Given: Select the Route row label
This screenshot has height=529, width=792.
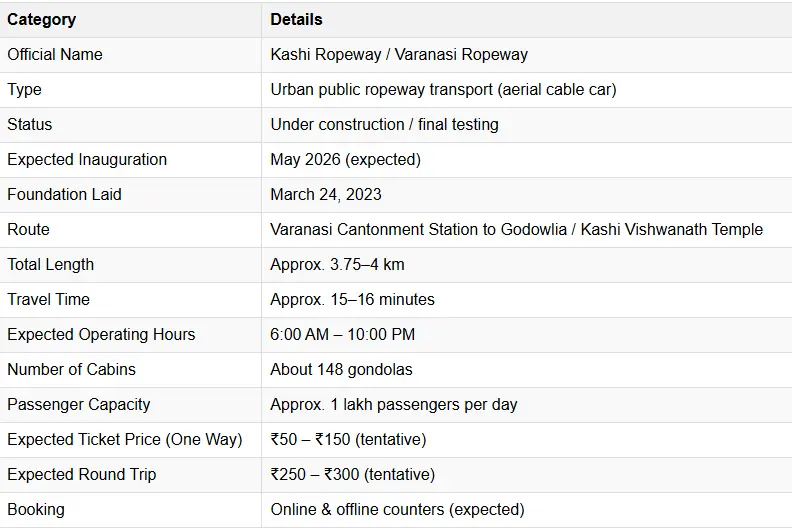Looking at the screenshot, I should pos(28,229).
